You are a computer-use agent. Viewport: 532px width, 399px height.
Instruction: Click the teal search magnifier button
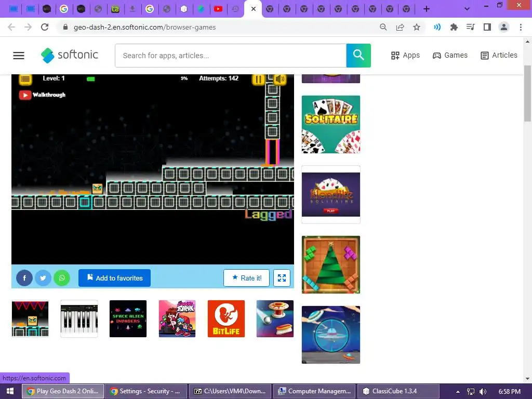(358, 55)
